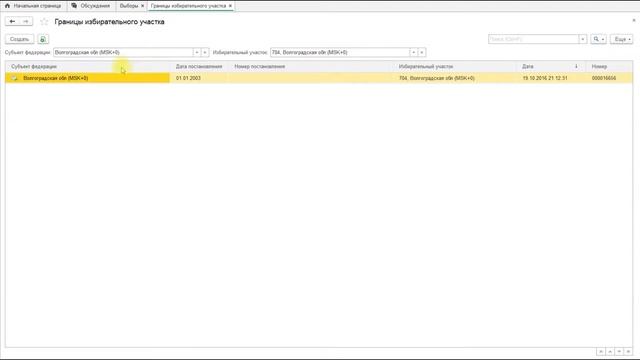Jump to the first row of the list
Screen dimensions: 640x360
(601, 351)
